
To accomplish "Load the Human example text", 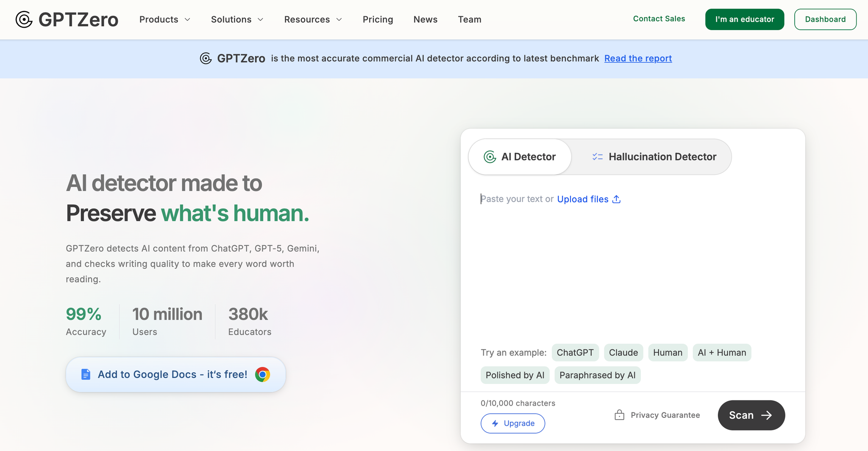I will coord(668,353).
